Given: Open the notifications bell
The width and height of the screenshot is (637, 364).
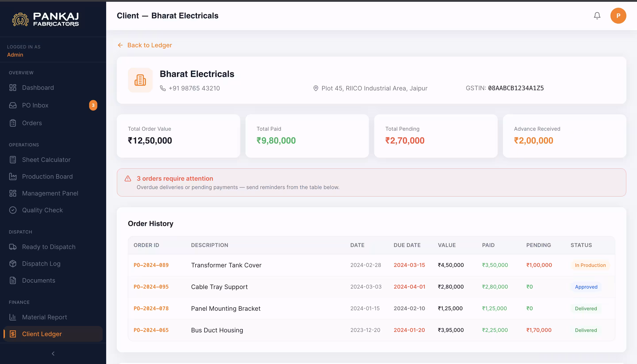Looking at the screenshot, I should 597,15.
